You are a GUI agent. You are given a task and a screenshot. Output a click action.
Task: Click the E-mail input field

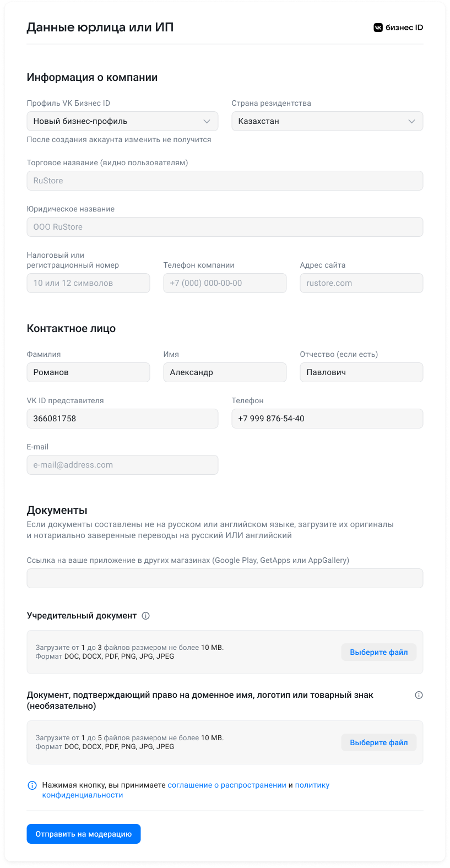122,465
